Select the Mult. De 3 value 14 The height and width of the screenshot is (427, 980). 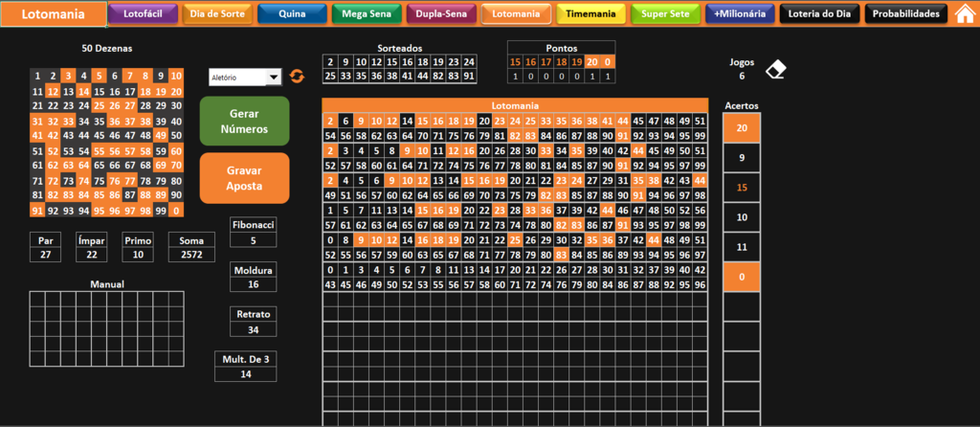[246, 373]
